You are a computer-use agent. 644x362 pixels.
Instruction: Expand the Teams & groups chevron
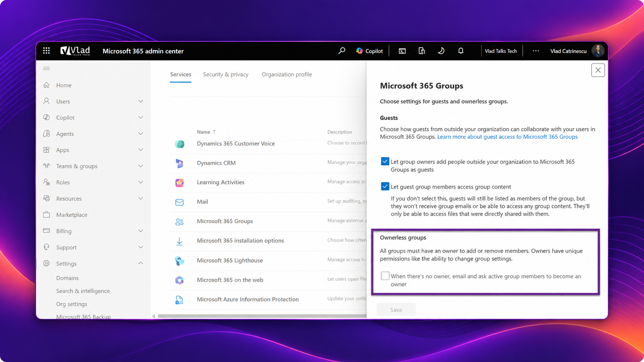pos(141,166)
